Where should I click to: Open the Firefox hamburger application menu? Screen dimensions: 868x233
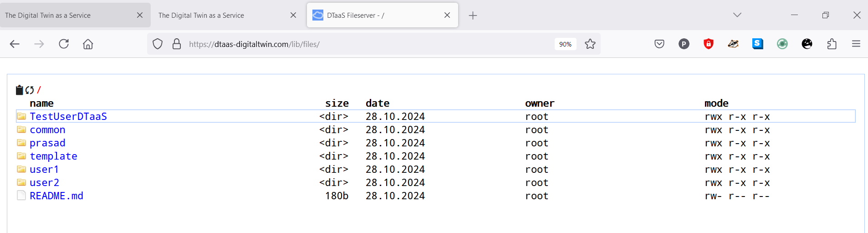pyautogui.click(x=856, y=44)
